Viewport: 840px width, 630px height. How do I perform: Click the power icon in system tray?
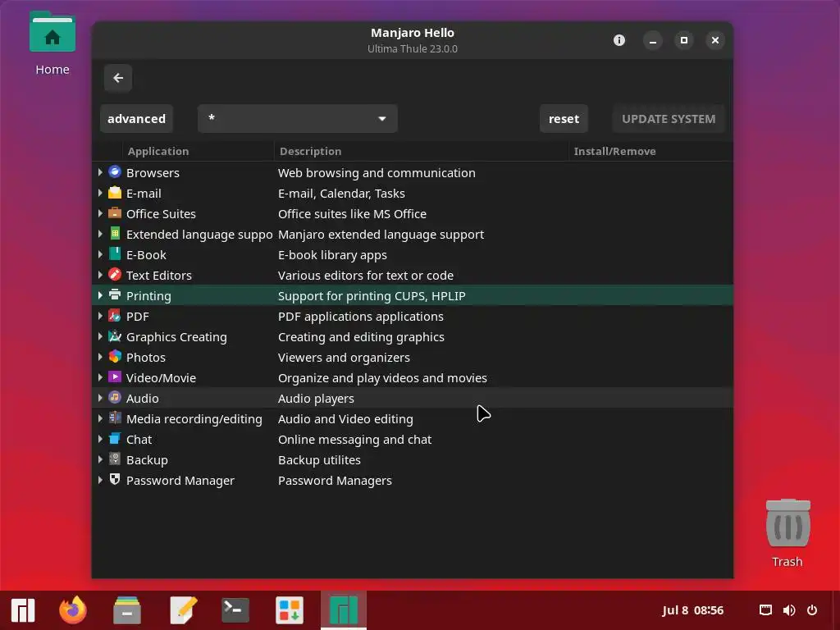coord(812,610)
